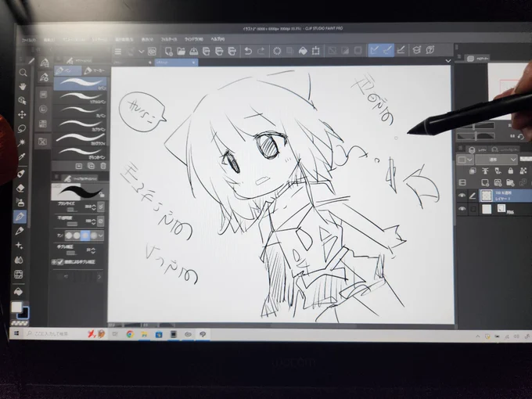Expand the command bar chevron near hamburger
532x399 pixels.
141,52
